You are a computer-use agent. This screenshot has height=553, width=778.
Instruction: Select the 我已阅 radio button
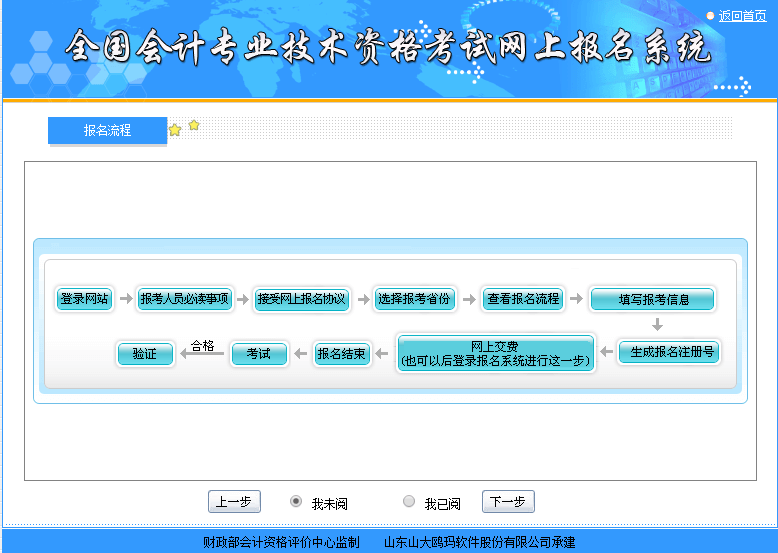[x=408, y=502]
